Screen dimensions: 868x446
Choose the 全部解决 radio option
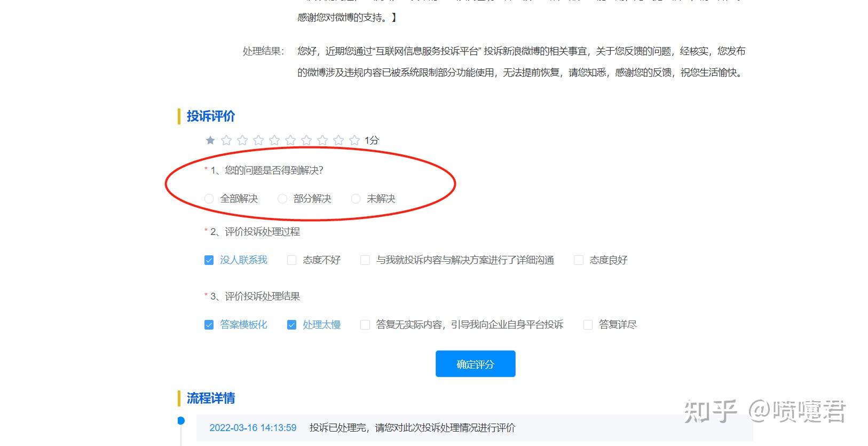[x=209, y=199]
